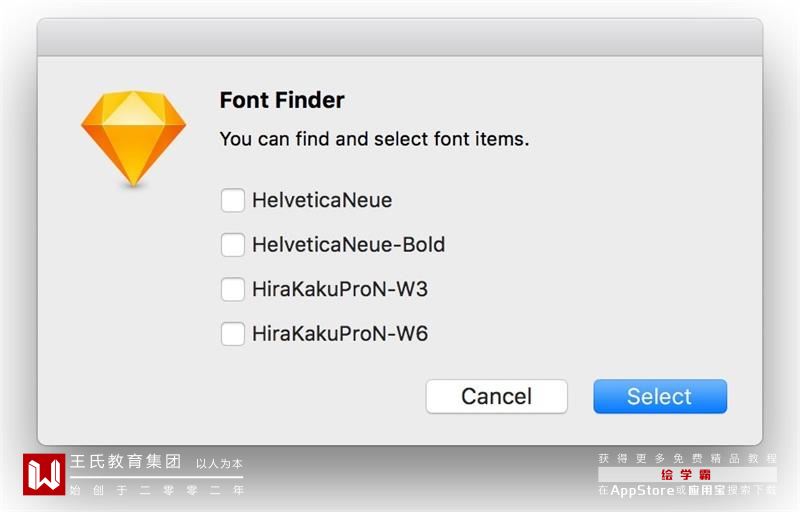Check the HiraKakuProN-W3 font box

pyautogui.click(x=233, y=290)
